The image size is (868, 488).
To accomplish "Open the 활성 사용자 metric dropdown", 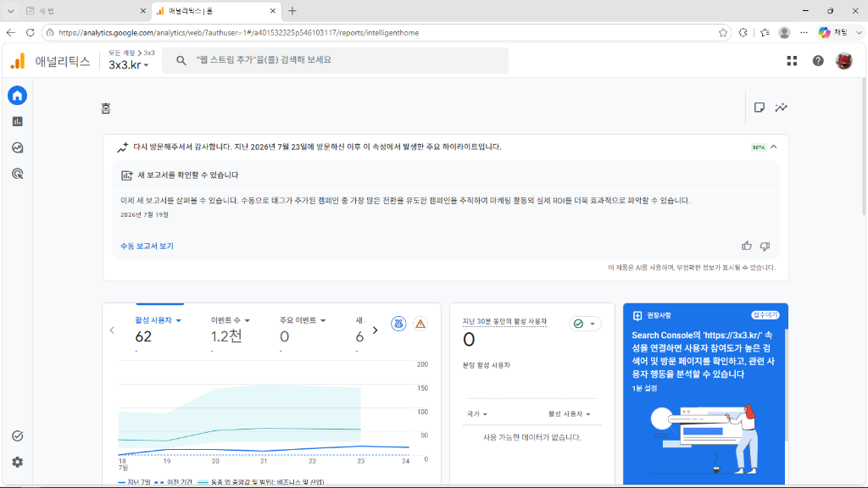I will (x=159, y=320).
